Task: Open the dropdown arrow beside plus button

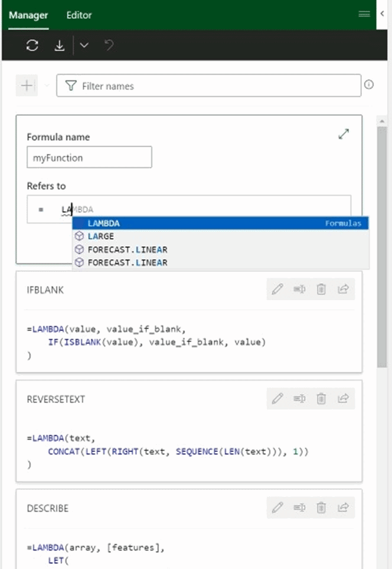Action: [x=47, y=86]
